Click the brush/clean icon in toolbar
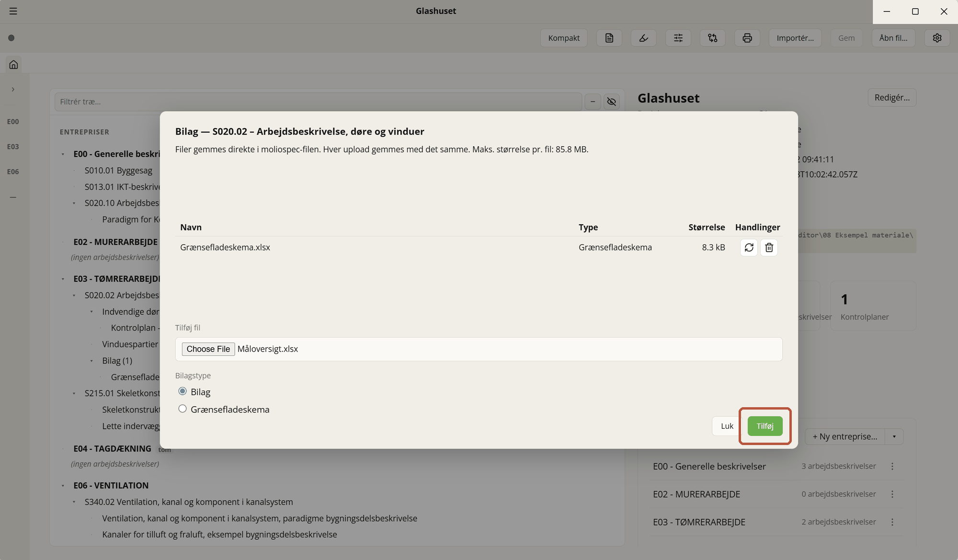 (x=644, y=38)
